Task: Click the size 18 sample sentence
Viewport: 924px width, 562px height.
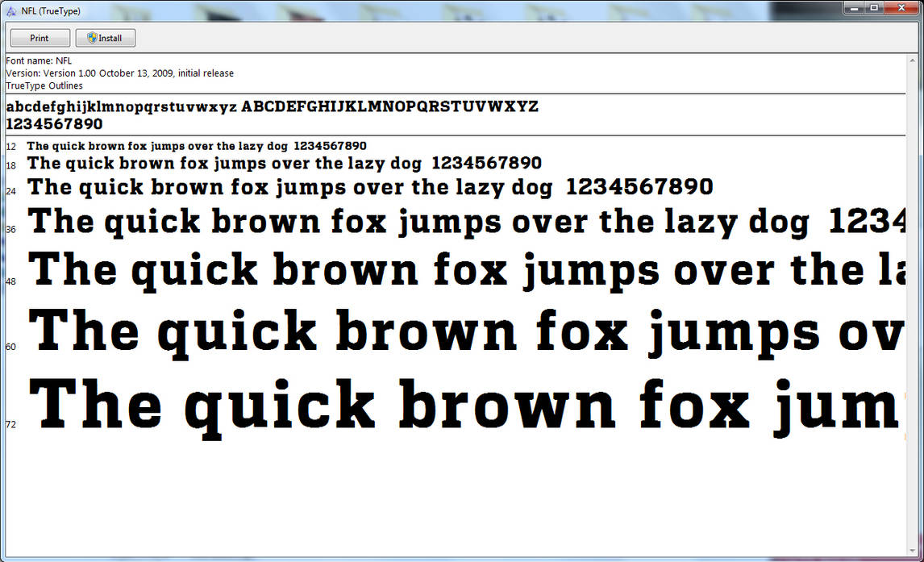Action: point(285,163)
